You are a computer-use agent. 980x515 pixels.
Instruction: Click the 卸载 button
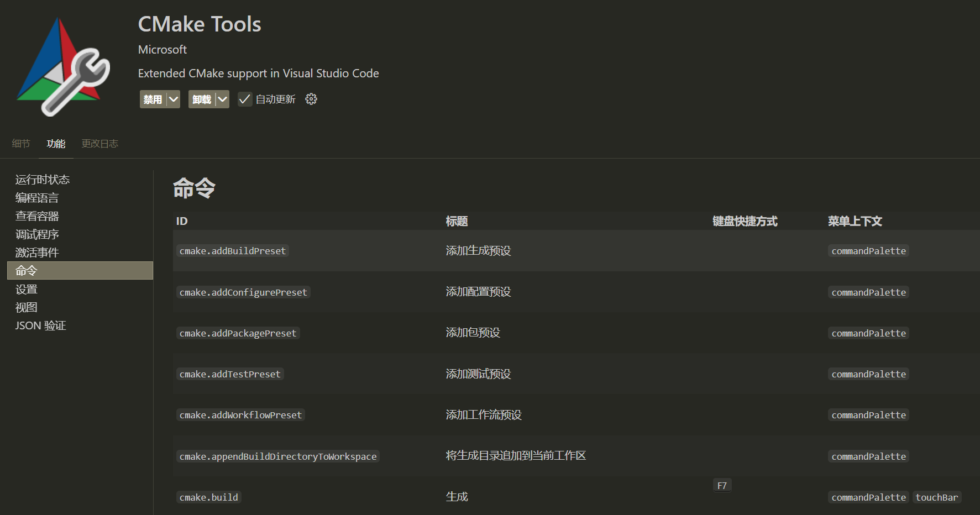pos(202,99)
